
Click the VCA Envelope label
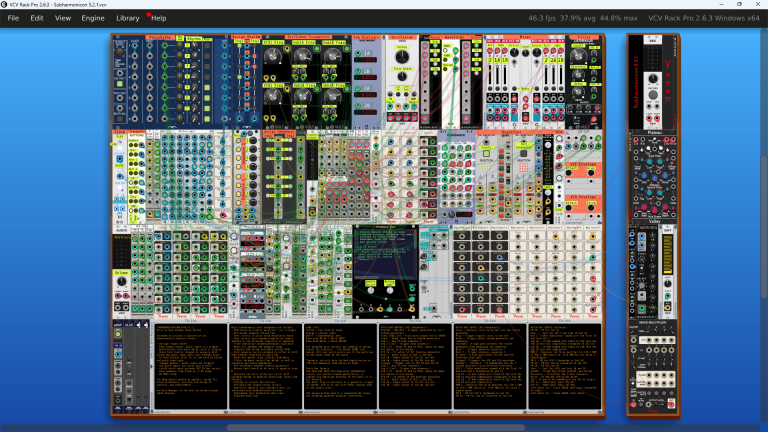(583, 197)
